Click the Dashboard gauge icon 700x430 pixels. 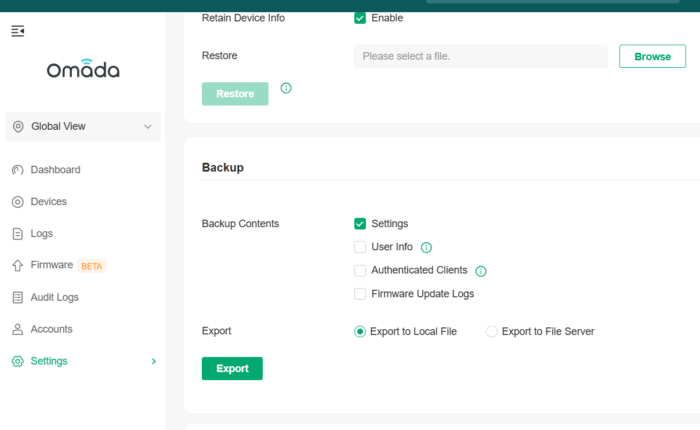17,170
